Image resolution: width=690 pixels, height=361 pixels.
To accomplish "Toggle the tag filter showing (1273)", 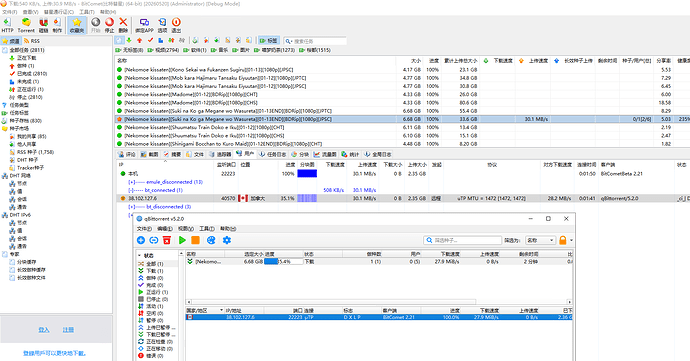I will [275, 50].
